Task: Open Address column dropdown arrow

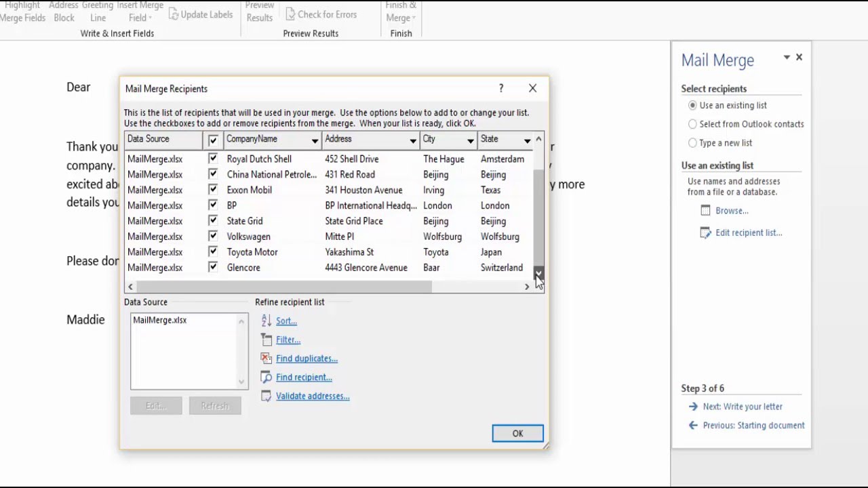Action: point(412,140)
